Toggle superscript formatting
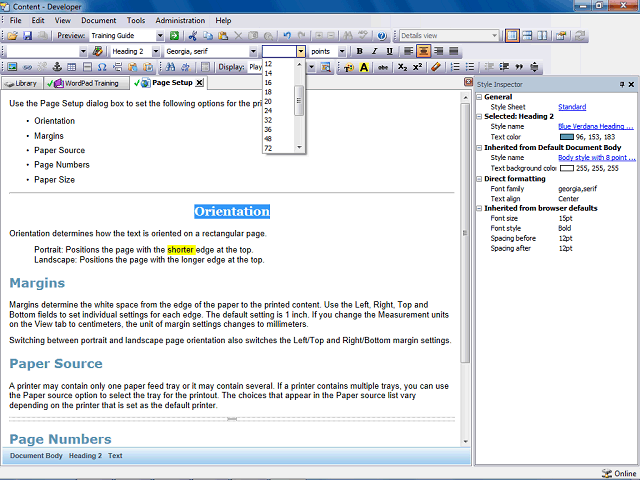Image resolution: width=640 pixels, height=480 pixels. 417,67
